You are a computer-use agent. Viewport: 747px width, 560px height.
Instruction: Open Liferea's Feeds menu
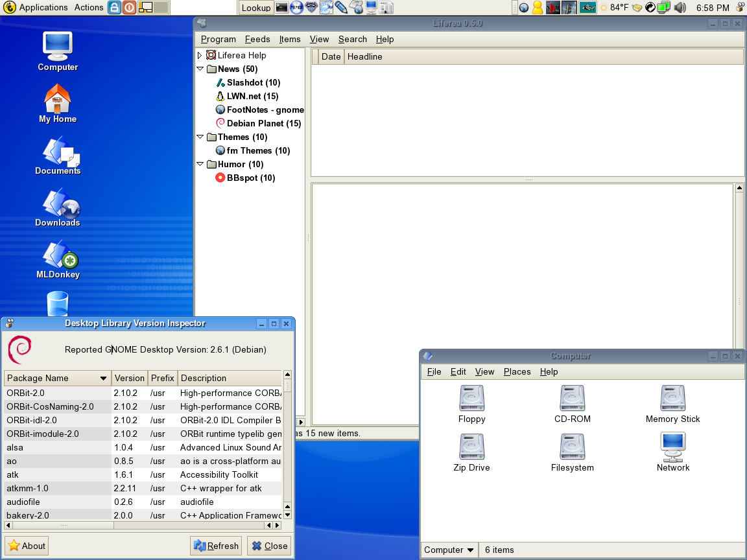pyautogui.click(x=257, y=39)
